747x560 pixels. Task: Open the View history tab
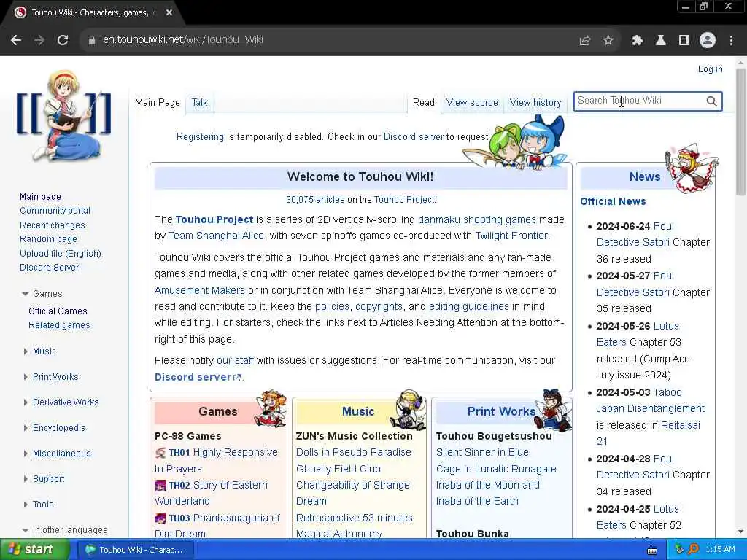[x=535, y=102]
